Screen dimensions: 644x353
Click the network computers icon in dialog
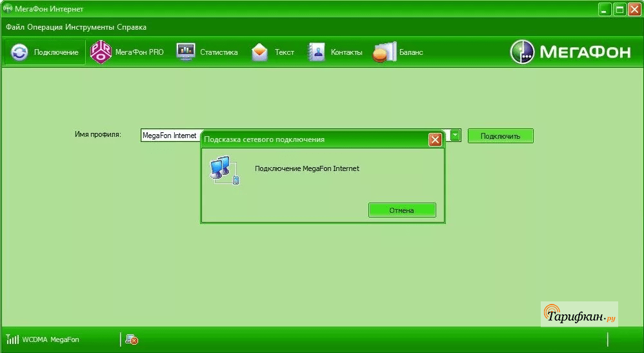pyautogui.click(x=225, y=170)
